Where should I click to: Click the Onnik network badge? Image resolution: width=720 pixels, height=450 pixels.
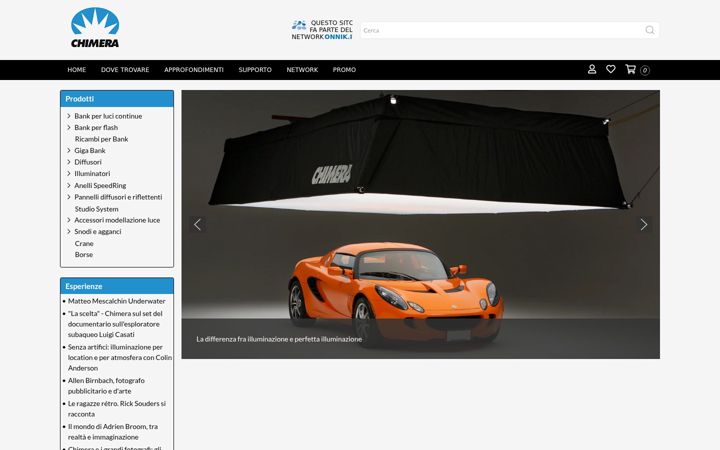(322, 30)
